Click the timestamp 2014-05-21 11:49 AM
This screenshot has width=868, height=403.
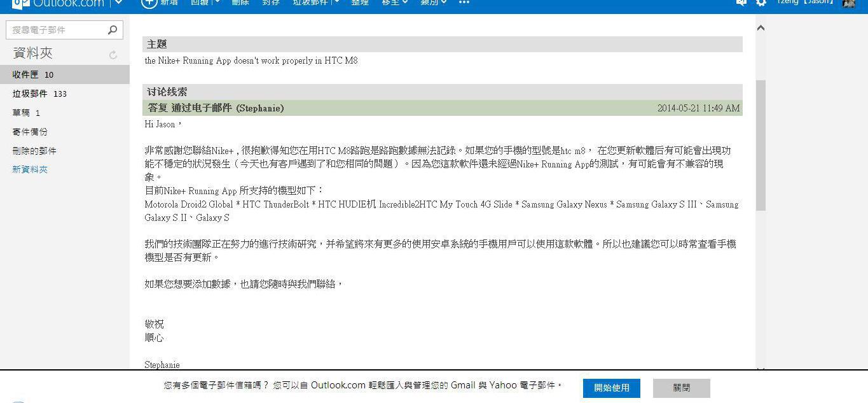pos(699,108)
